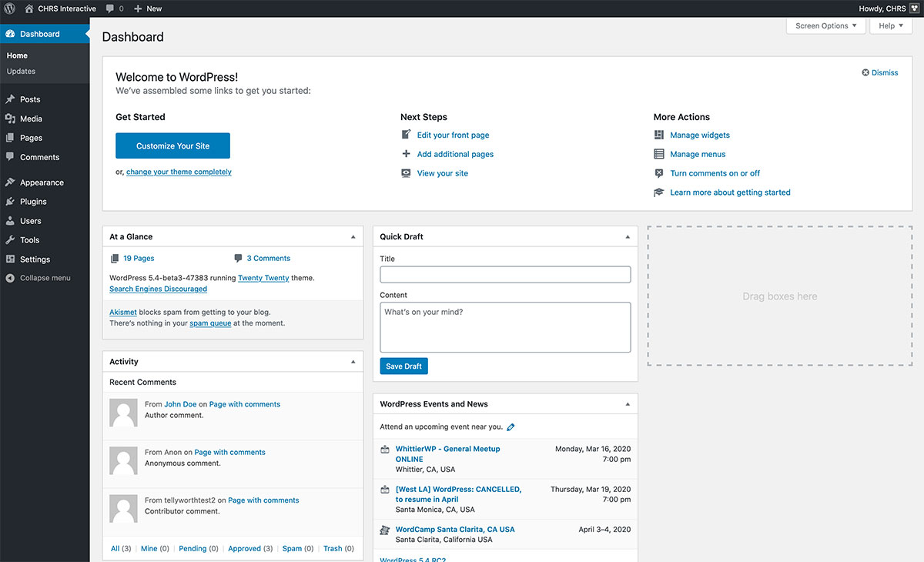Click the Collapse menu arrow icon
This screenshot has width=924, height=562.
(10, 278)
